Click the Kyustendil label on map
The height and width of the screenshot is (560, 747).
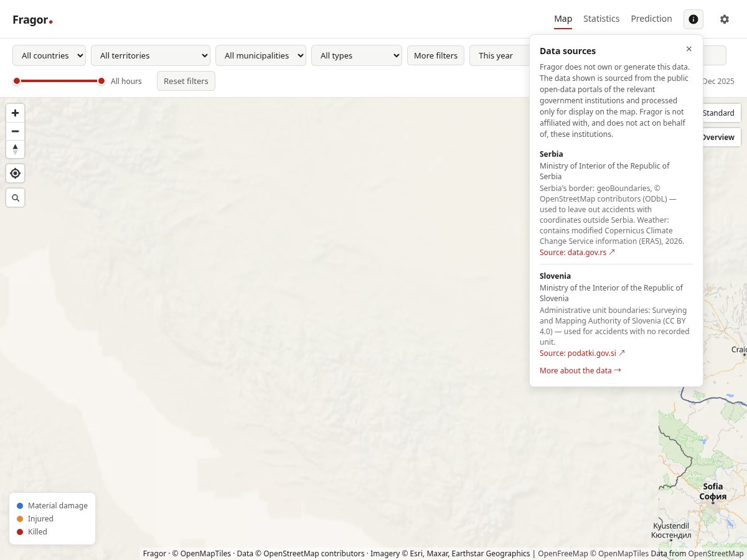(x=671, y=530)
